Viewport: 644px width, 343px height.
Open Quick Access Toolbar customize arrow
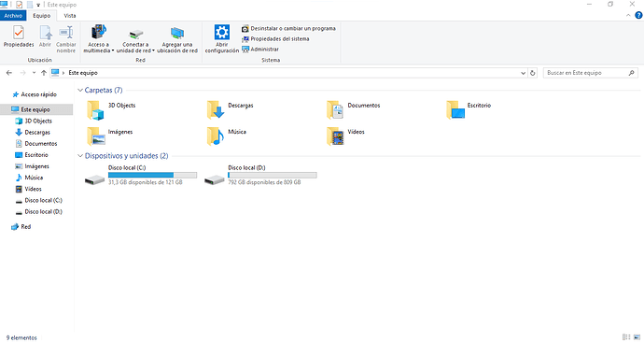point(38,5)
